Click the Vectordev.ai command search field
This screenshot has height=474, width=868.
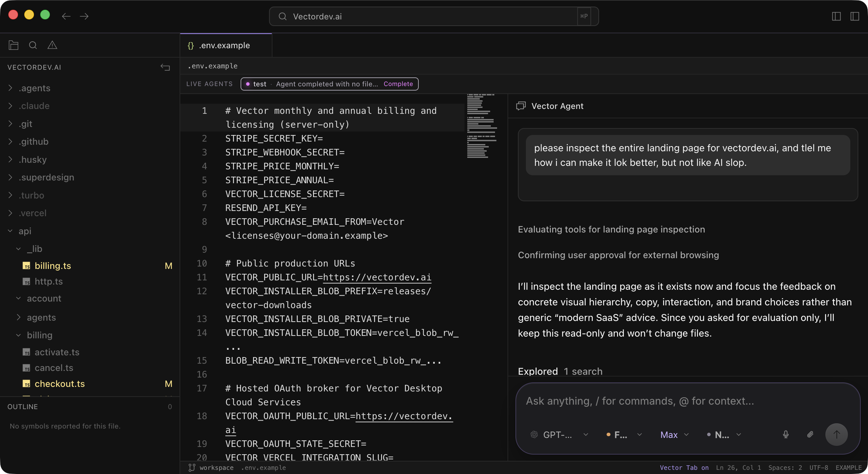click(x=434, y=16)
